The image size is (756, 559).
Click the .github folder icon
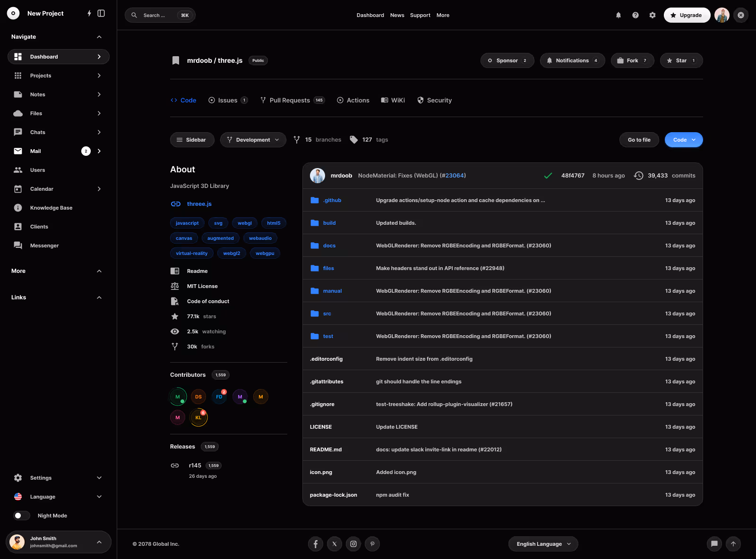[x=315, y=200]
